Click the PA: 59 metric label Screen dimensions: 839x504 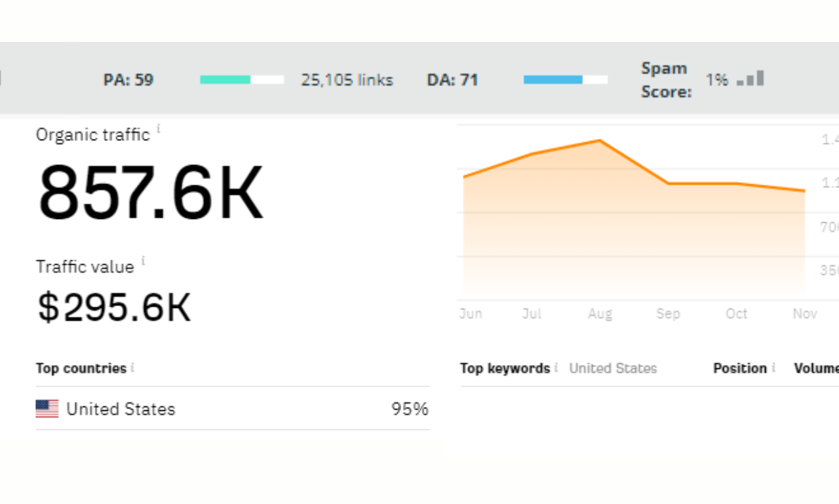click(x=128, y=80)
